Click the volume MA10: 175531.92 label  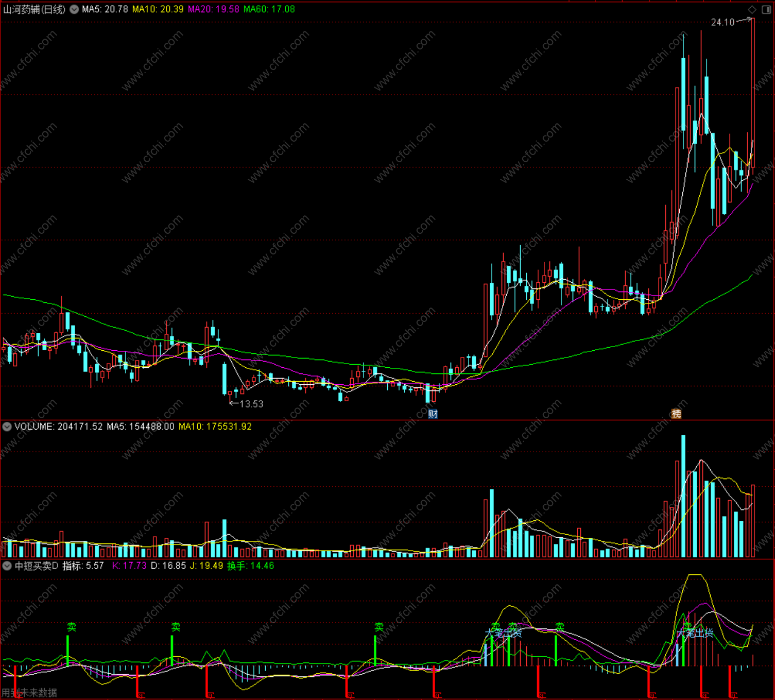[x=215, y=426]
